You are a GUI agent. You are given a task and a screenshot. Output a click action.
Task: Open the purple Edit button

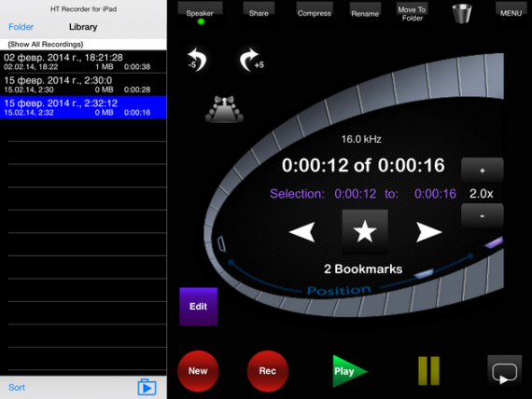(x=199, y=307)
